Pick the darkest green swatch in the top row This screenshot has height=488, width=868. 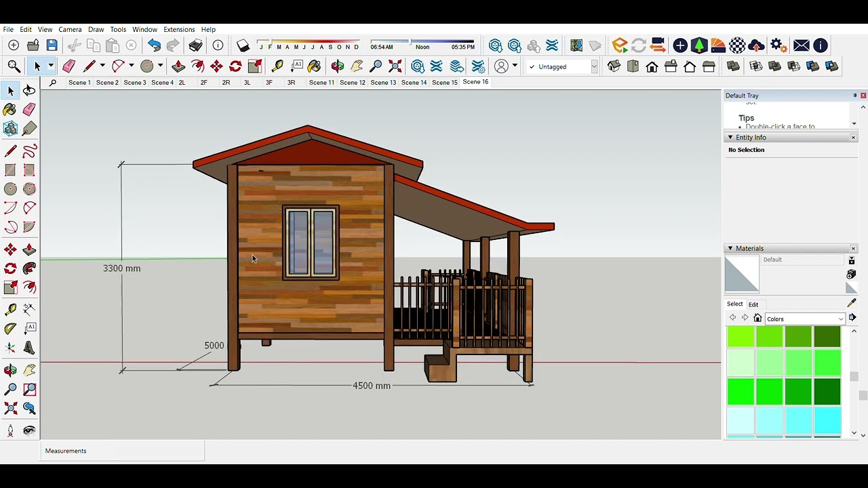point(827,337)
